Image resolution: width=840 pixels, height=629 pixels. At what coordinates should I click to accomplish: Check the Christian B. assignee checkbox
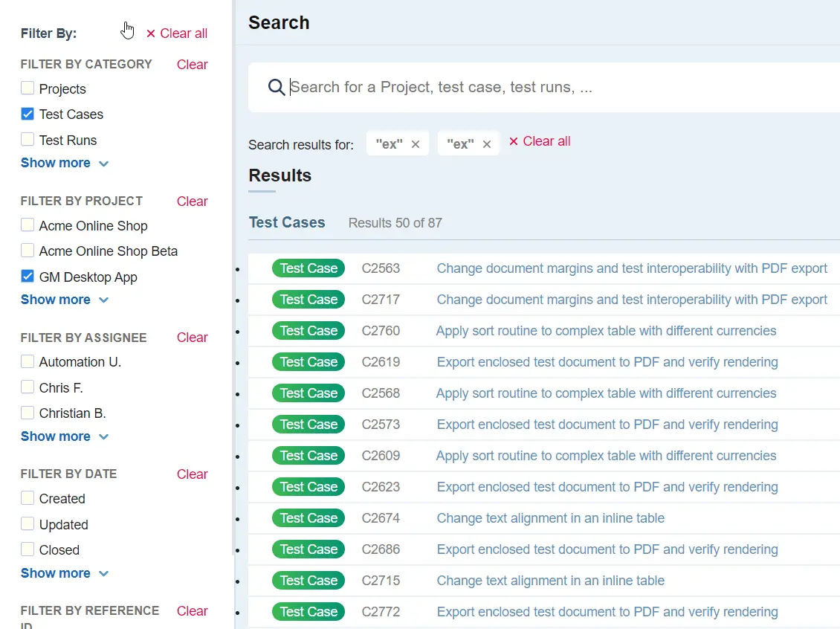[28, 413]
